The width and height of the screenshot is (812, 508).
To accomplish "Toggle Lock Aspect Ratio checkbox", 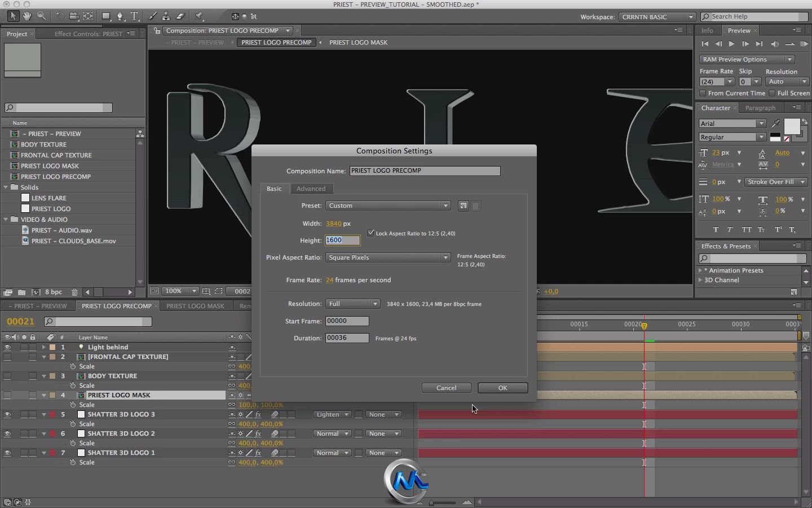I will pos(370,233).
